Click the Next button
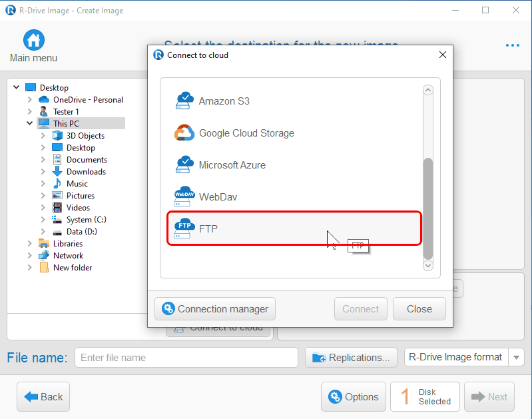This screenshot has width=532, height=419. (x=489, y=396)
